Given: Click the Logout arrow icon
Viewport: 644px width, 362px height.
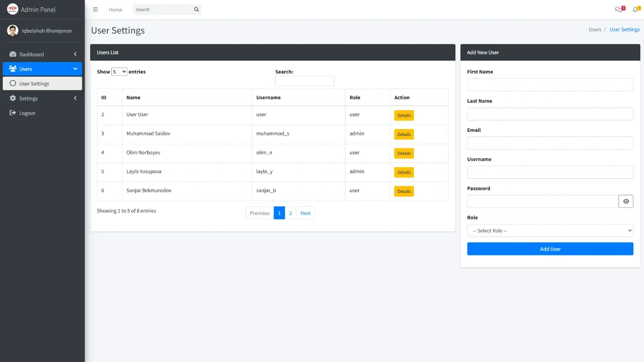Looking at the screenshot, I should click(13, 113).
